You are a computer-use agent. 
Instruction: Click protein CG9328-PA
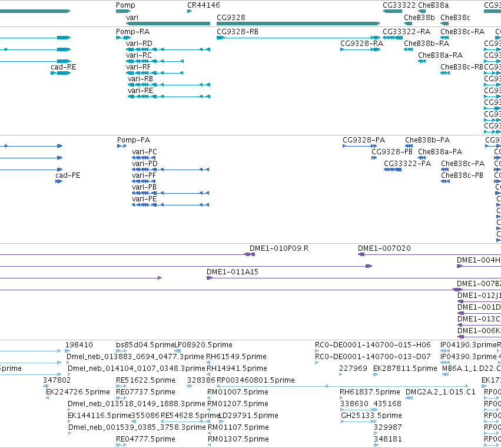tap(364, 140)
